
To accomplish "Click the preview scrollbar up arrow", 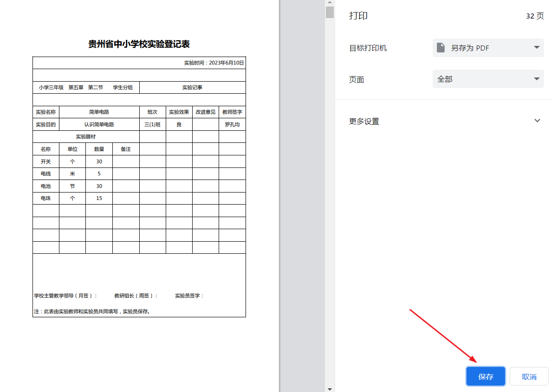I will point(330,3).
